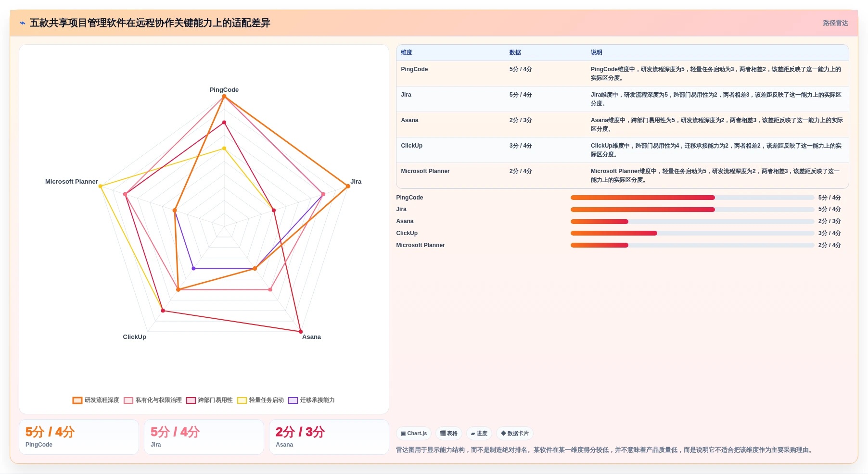The image size is (868, 474).
Task: Click the dashboard title 五款共享项目管理软件
Action: [x=150, y=23]
